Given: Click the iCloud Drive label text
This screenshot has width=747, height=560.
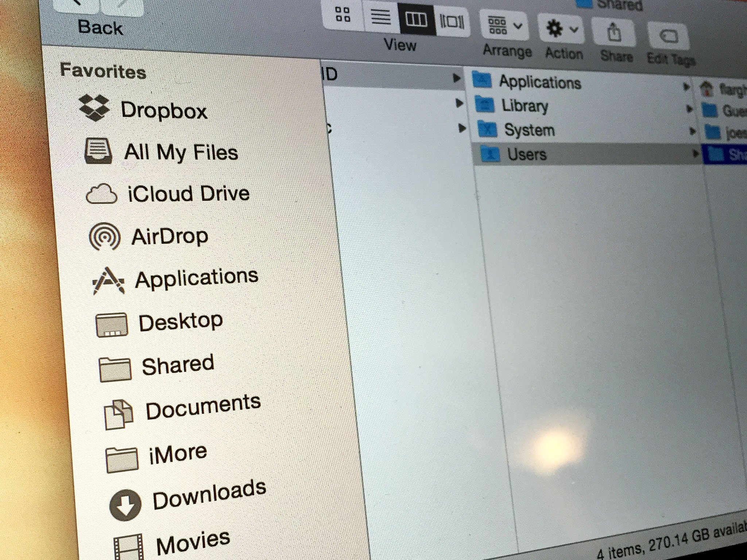Looking at the screenshot, I should [189, 193].
